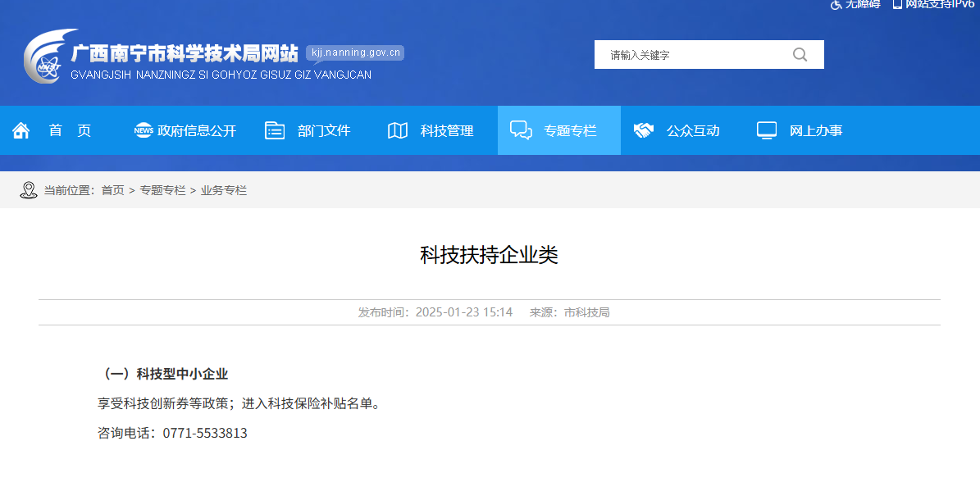Click the search magnifier icon

point(800,53)
